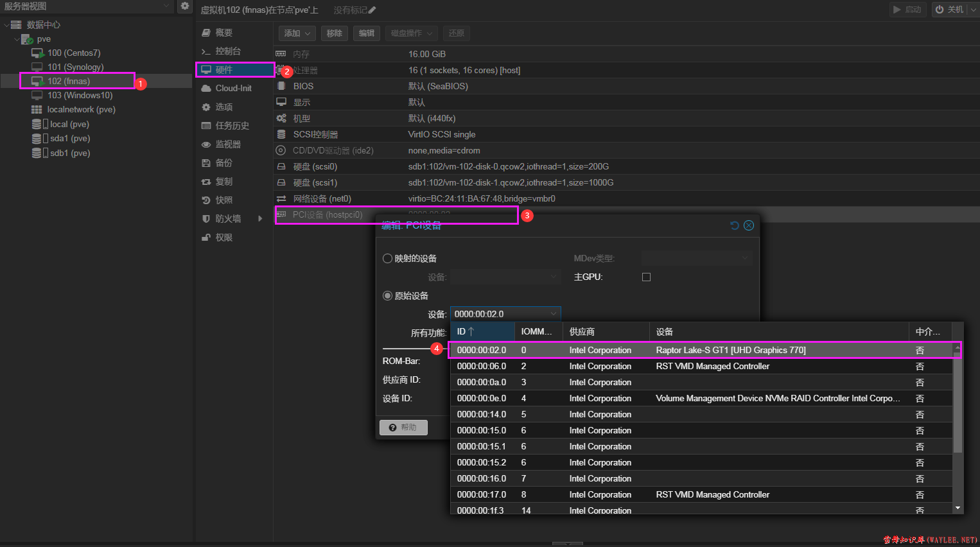Open local (pve) storage

pos(69,124)
